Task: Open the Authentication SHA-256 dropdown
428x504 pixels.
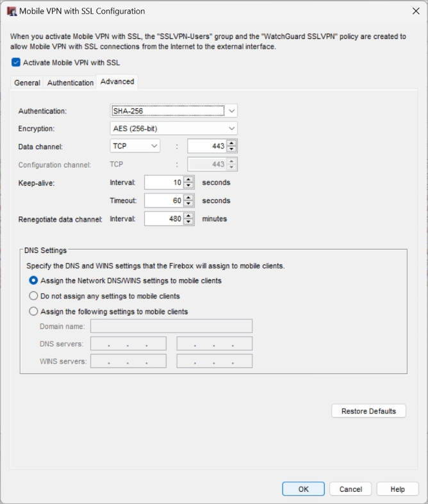Action: pos(174,111)
